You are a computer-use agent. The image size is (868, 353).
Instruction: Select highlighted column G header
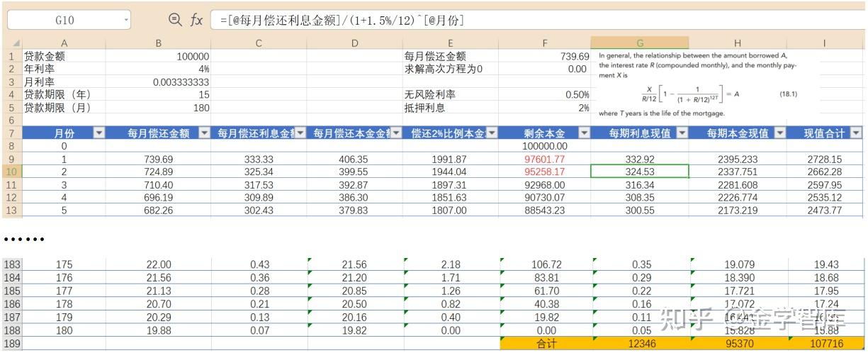(640, 43)
